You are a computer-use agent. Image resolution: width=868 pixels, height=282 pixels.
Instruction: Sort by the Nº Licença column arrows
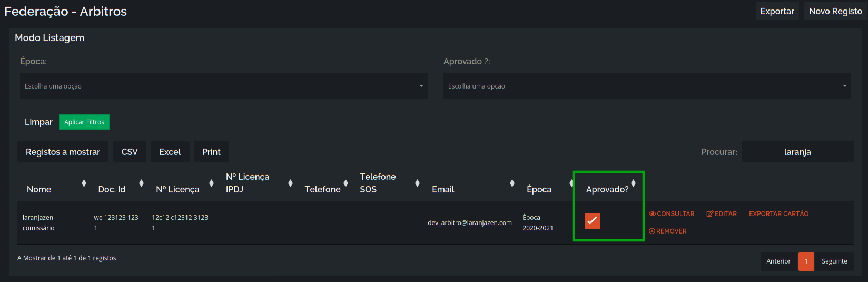[x=211, y=183]
